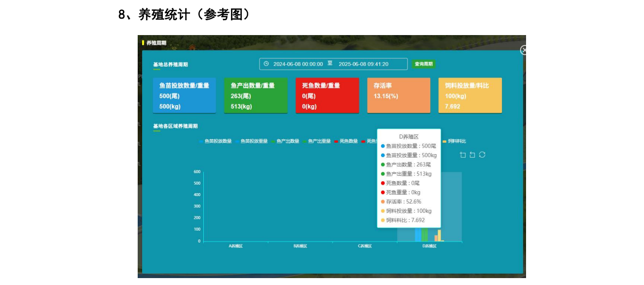Set start date 2024-06-08 00:00:00
This screenshot has width=644, height=285.
(298, 64)
